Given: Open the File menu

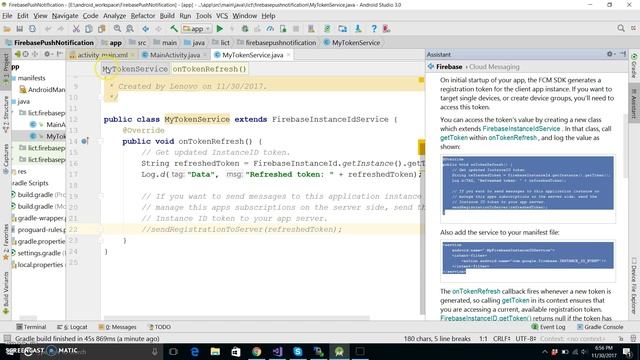Looking at the screenshot, I should (7, 16).
